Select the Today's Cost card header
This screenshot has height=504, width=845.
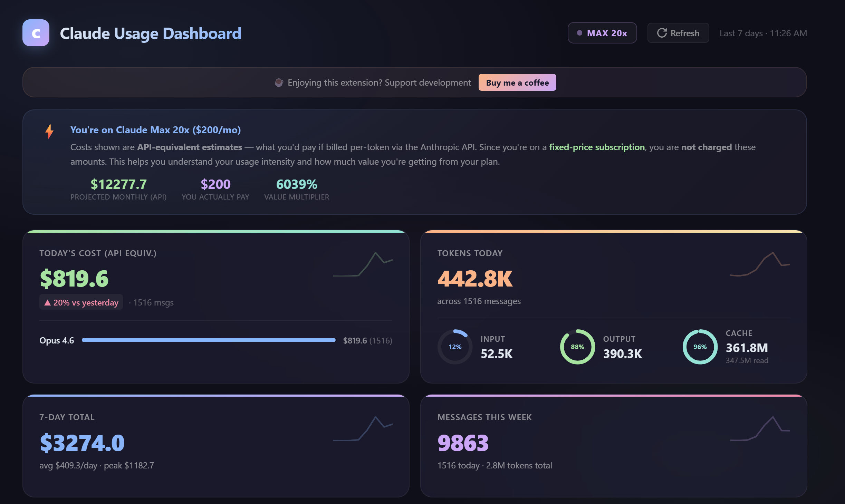click(98, 253)
